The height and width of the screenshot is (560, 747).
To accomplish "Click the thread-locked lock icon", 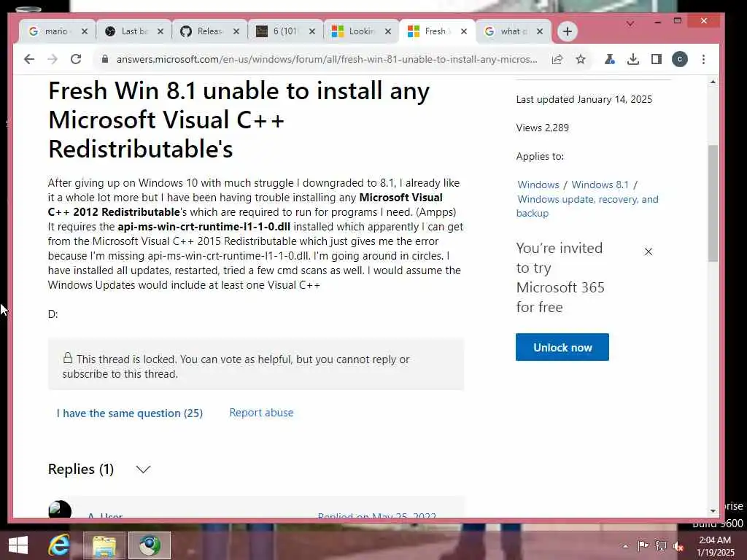I will click(x=68, y=358).
